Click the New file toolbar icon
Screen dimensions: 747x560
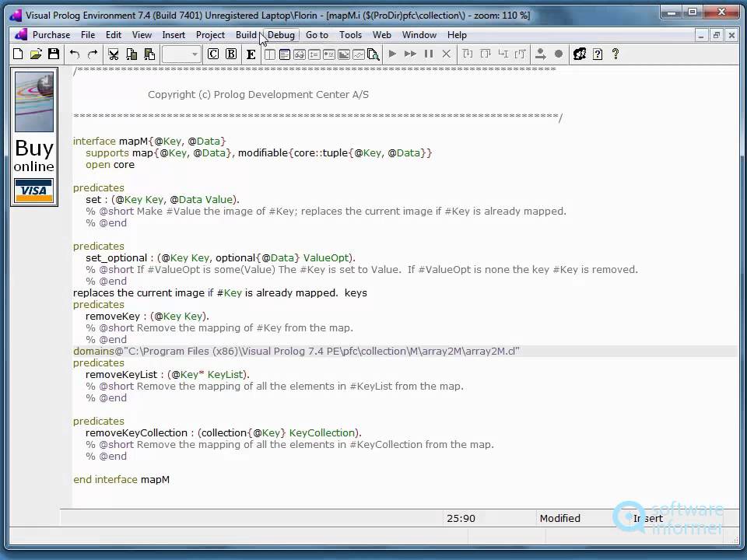(x=18, y=54)
